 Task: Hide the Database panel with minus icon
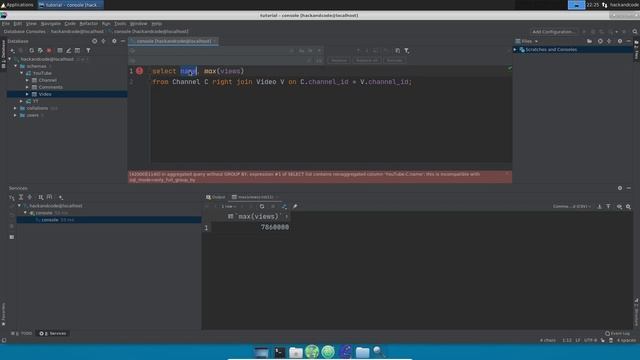click(x=122, y=41)
